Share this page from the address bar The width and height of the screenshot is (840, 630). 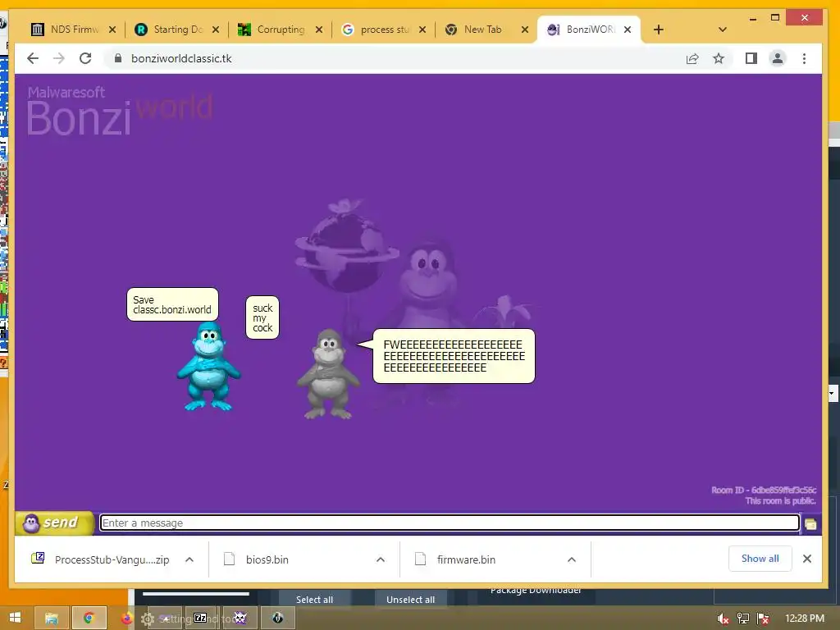692,58
